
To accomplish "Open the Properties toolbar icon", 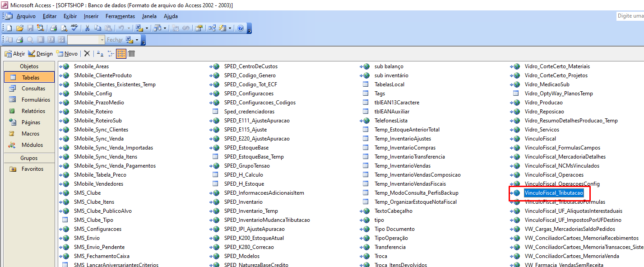I will (199, 28).
